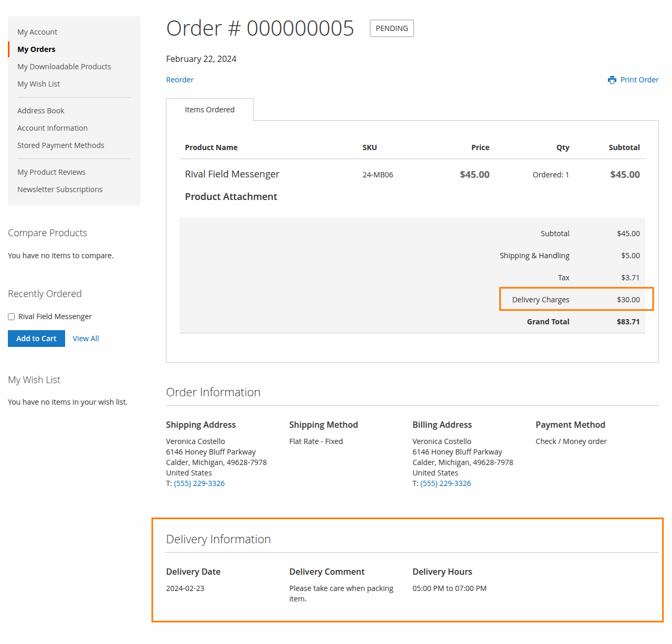The height and width of the screenshot is (644, 672).
Task: Click the Product Name column header
Action: [211, 147]
